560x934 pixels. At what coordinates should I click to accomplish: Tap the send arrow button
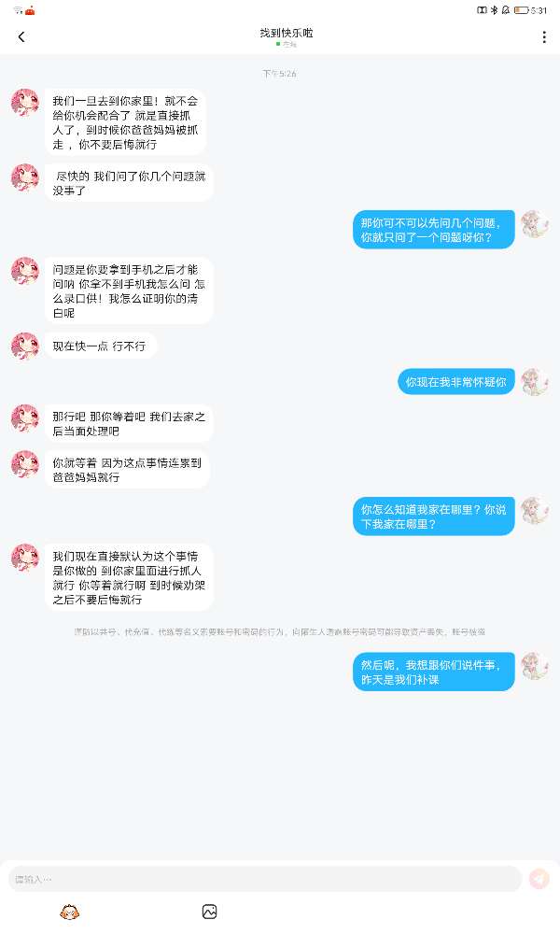point(539,879)
